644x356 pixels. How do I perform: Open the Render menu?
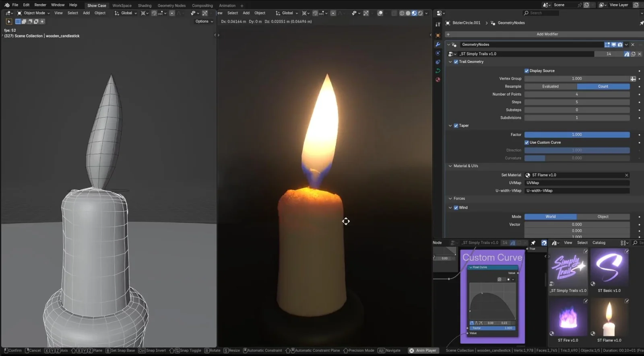[x=40, y=5]
